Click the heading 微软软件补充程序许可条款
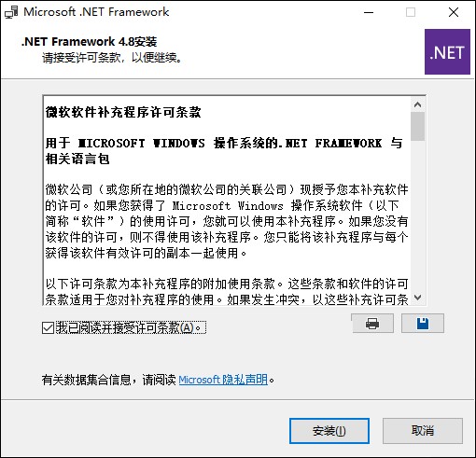This screenshot has width=476, height=458. point(123,112)
